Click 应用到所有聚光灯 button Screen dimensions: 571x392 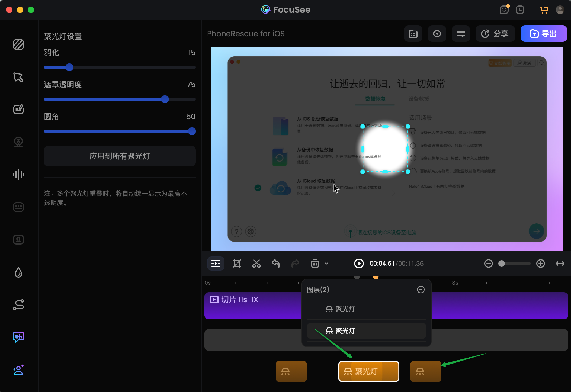[x=120, y=156]
